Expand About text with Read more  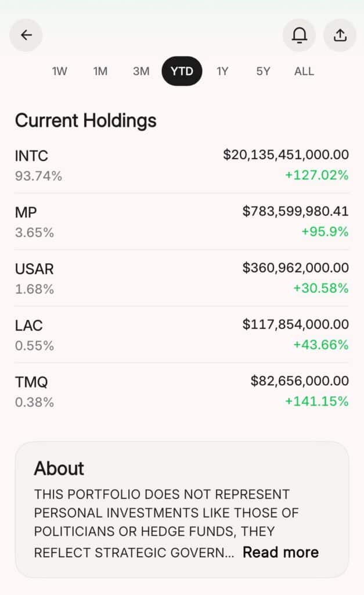click(280, 552)
